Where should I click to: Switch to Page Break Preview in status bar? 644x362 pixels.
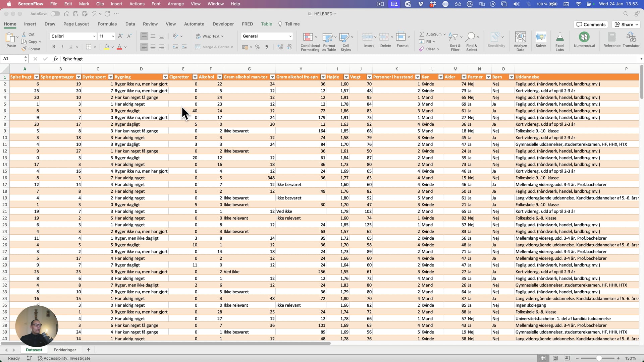567,358
